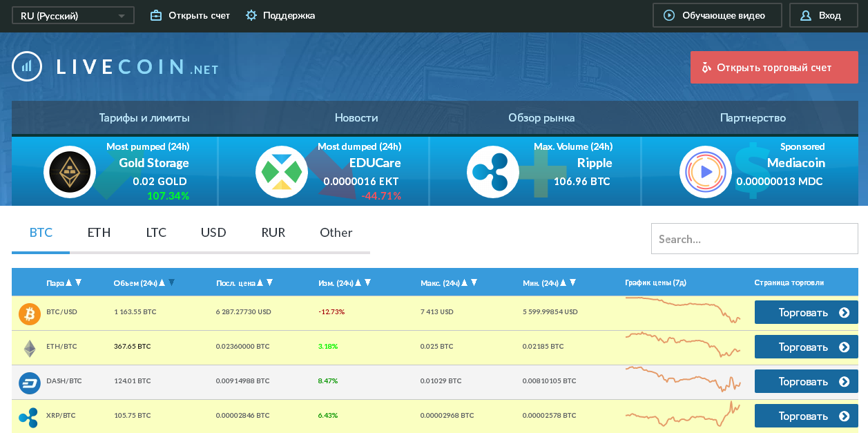Click the Livecoin logo icon
Image resolution: width=868 pixels, height=433 pixels.
pyautogui.click(x=27, y=66)
